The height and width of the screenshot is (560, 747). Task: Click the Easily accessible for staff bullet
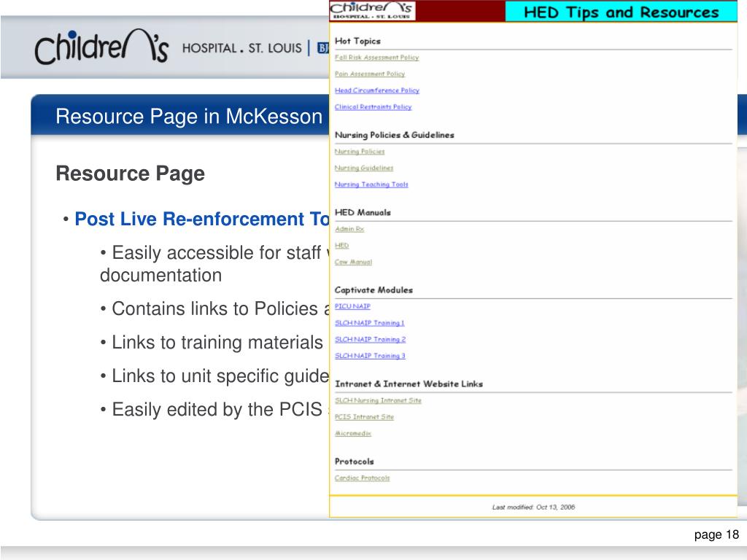click(215, 264)
